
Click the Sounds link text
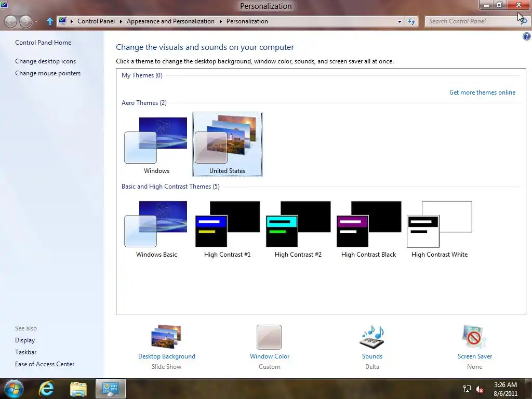[x=372, y=356]
